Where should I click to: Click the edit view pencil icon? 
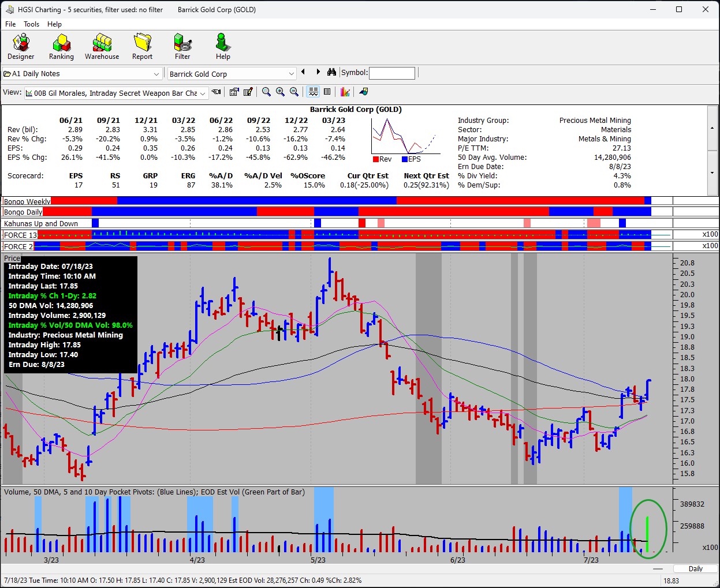(x=248, y=92)
